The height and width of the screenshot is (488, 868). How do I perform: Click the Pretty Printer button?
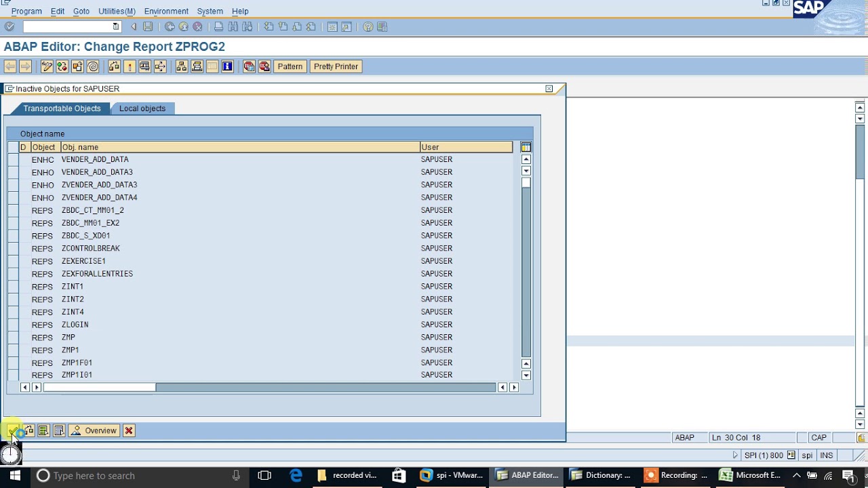click(336, 66)
